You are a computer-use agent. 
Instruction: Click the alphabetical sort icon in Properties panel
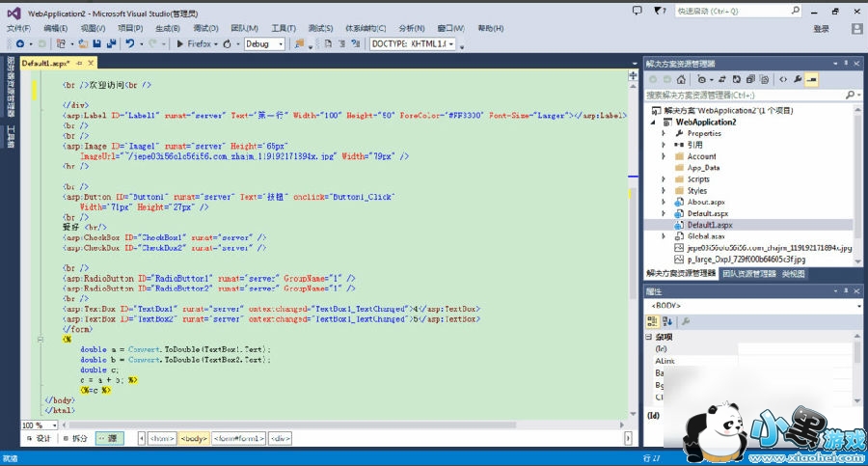[666, 321]
